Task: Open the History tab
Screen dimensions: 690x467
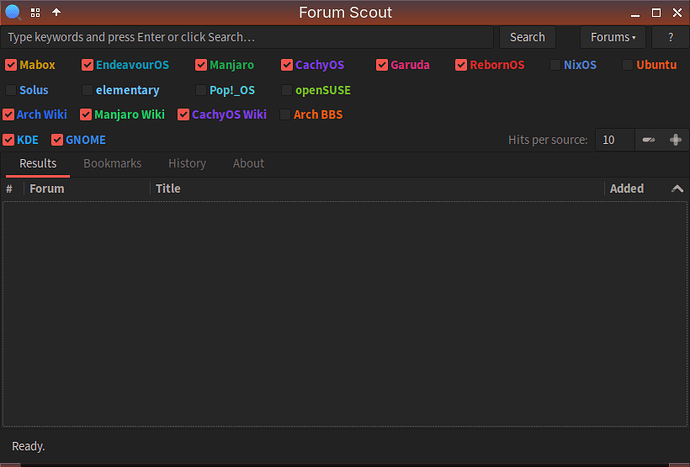Action: coord(187,164)
